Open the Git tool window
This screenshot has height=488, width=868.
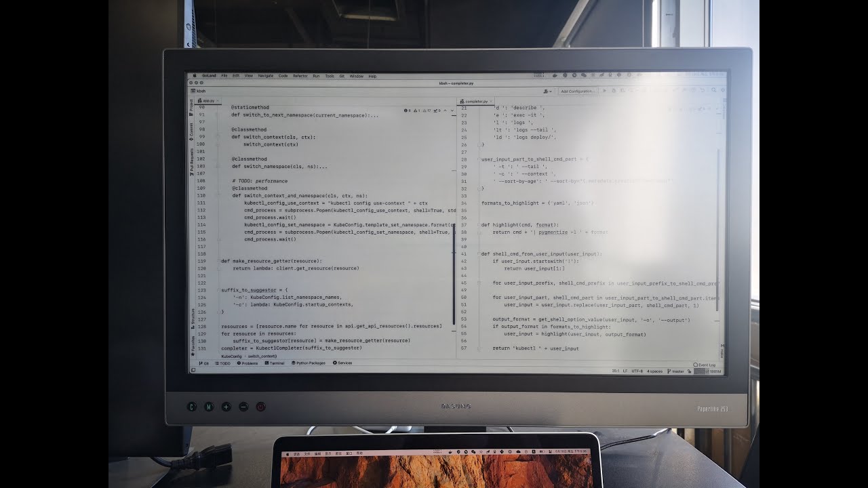[x=203, y=363]
